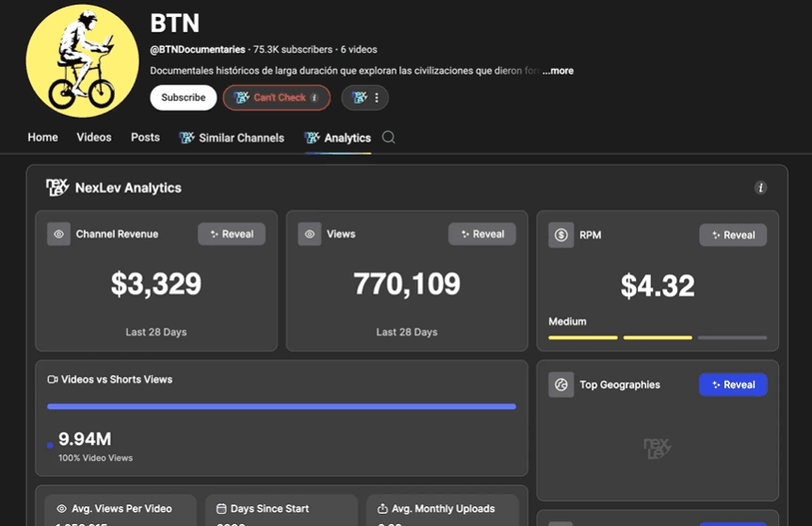Viewport: 812px width, 526px height.
Task: Click the Videos vs Shorts progress bar
Action: 282,406
